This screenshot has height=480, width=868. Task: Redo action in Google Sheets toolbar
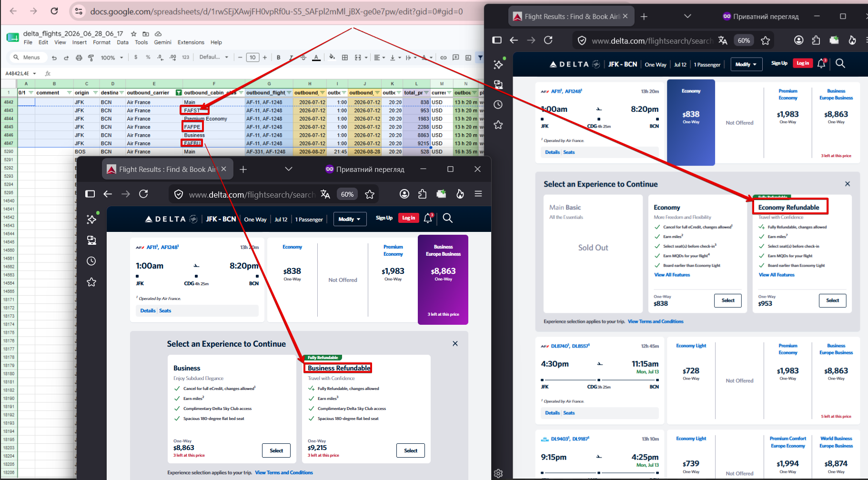(x=66, y=58)
